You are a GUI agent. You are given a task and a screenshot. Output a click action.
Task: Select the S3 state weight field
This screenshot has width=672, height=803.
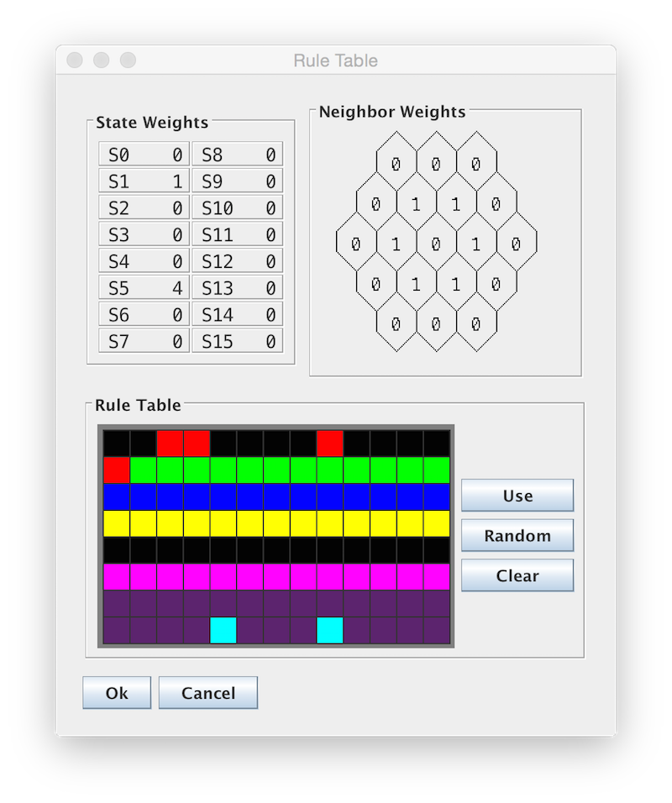click(x=144, y=234)
